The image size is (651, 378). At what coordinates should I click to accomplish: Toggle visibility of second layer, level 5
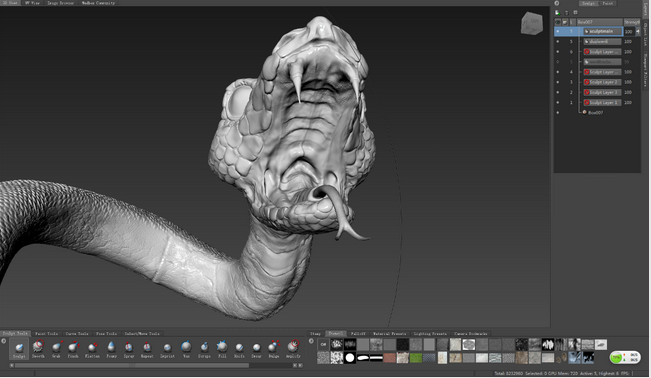pyautogui.click(x=558, y=42)
